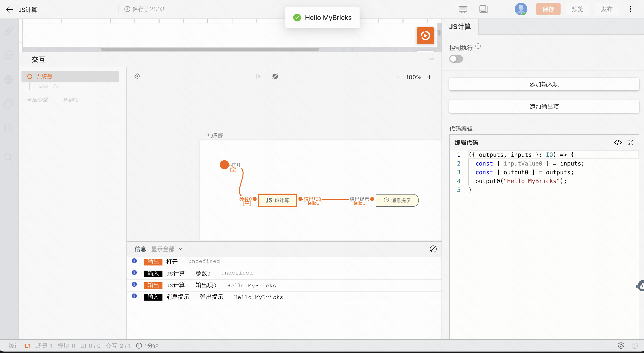Open the history records sidebar icon
Image resolution: width=644 pixels, height=353 pixels.
pyautogui.click(x=9, y=128)
